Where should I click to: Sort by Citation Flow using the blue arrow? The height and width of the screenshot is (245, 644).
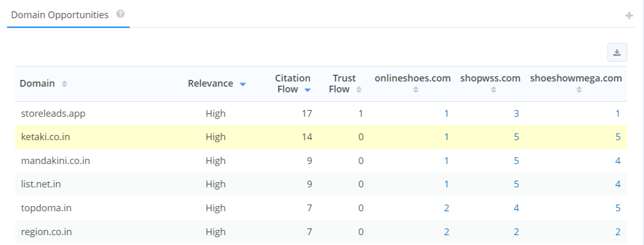(307, 90)
